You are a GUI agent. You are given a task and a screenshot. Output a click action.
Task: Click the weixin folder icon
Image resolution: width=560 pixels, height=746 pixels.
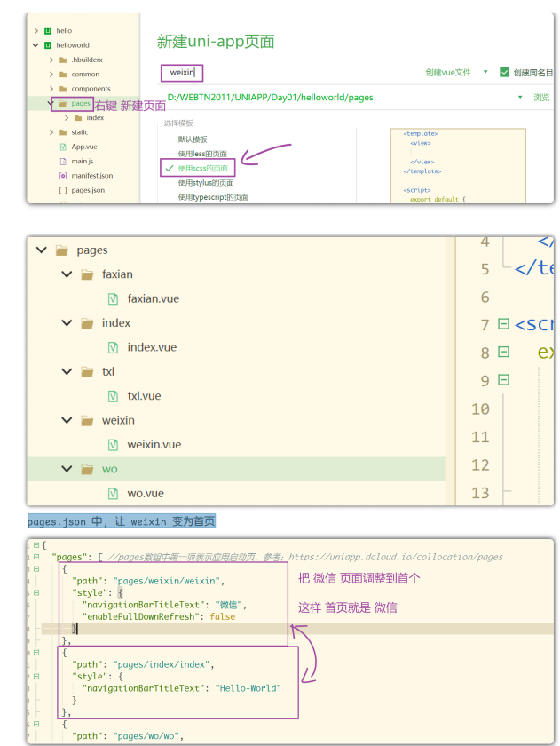[x=87, y=421]
